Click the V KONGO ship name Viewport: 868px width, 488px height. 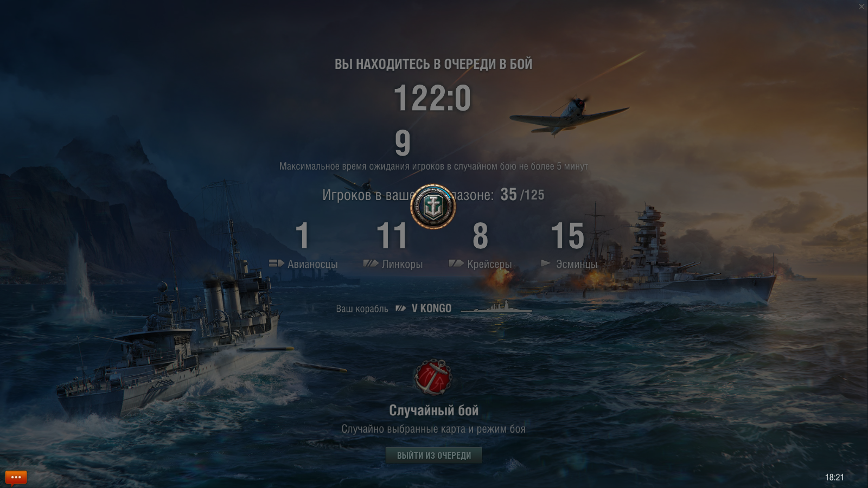(431, 309)
